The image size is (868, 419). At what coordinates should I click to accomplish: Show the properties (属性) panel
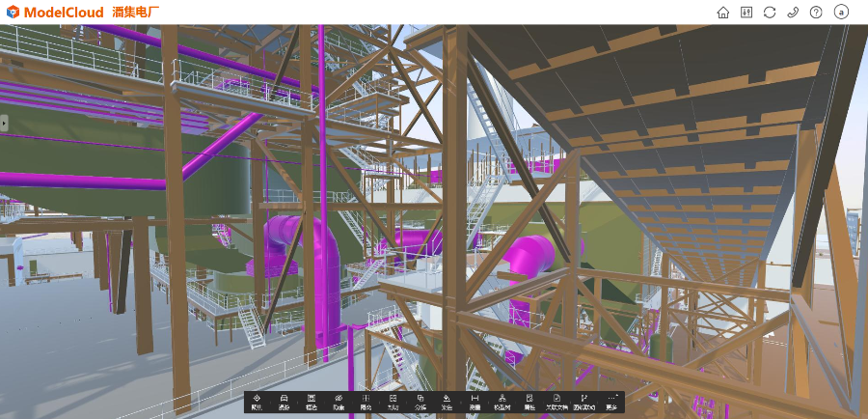pyautogui.click(x=529, y=402)
